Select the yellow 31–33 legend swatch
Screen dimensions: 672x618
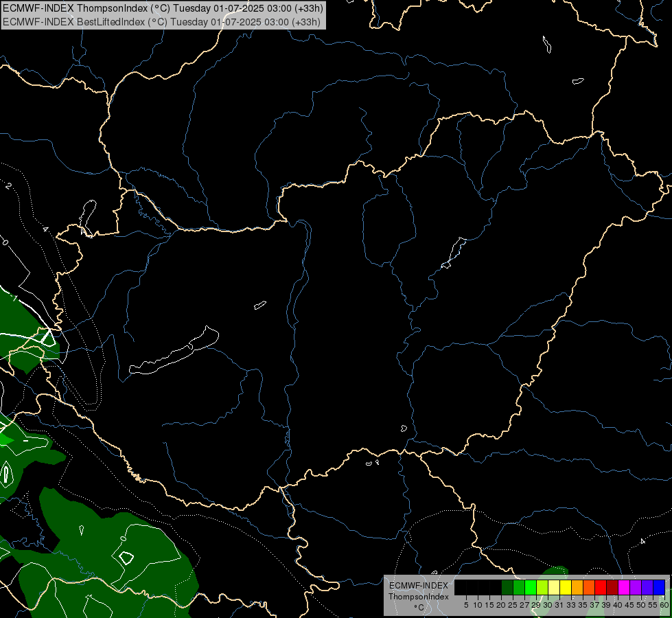(566, 587)
